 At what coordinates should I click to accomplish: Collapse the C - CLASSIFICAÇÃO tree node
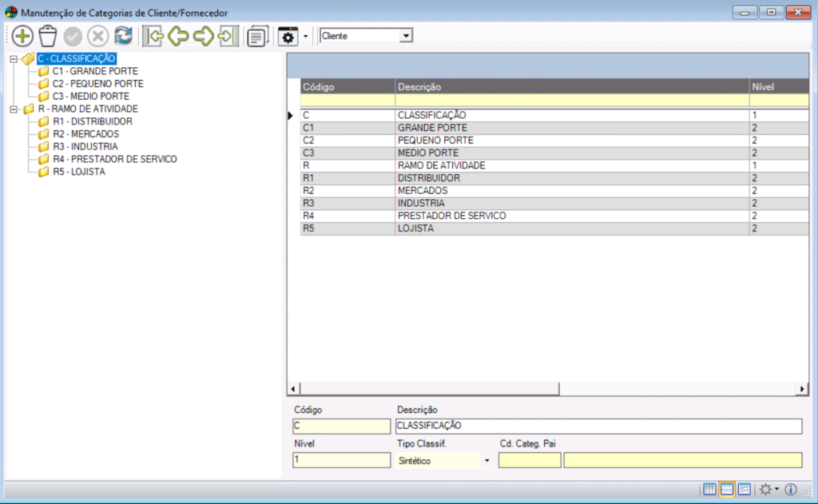click(14, 58)
